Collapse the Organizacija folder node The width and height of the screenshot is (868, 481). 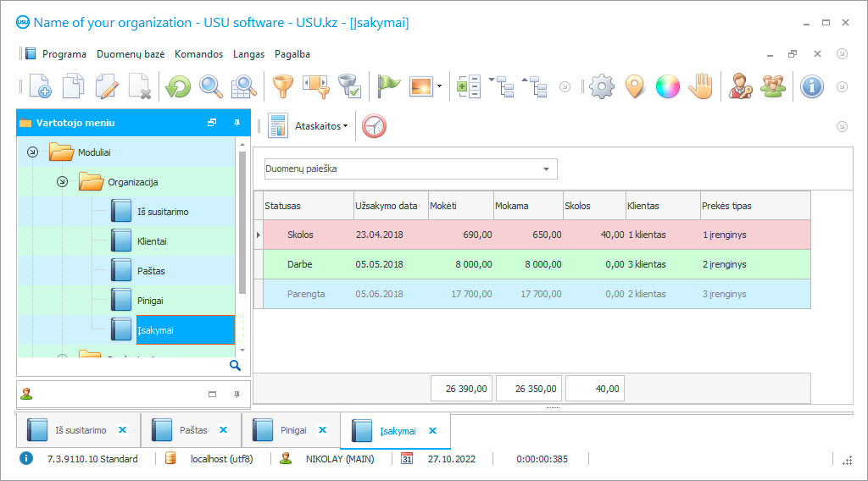pos(62,182)
